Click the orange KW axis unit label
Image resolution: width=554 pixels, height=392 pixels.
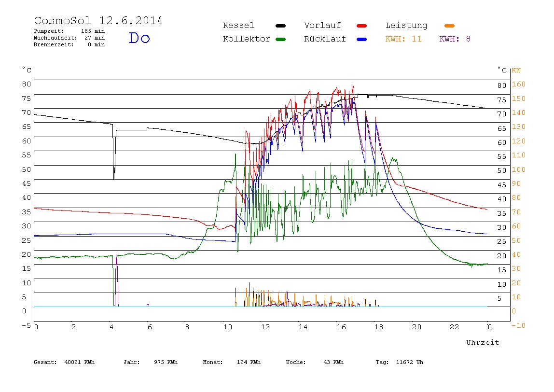516,70
